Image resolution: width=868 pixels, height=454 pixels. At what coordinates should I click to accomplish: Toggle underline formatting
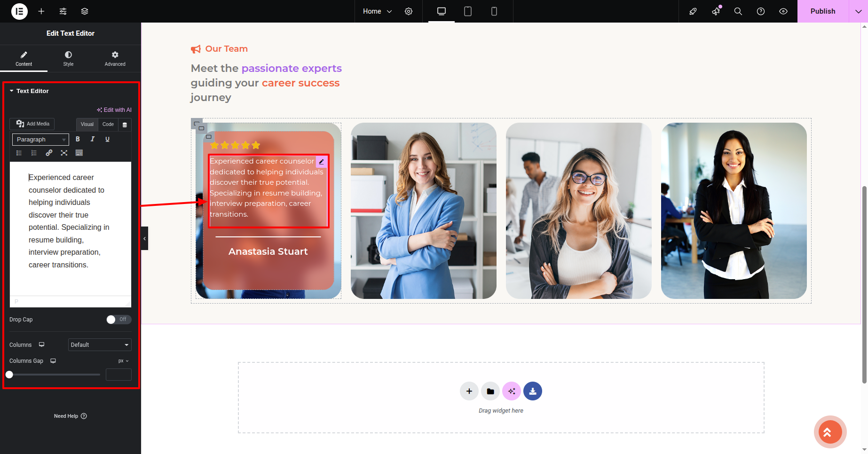tap(107, 139)
